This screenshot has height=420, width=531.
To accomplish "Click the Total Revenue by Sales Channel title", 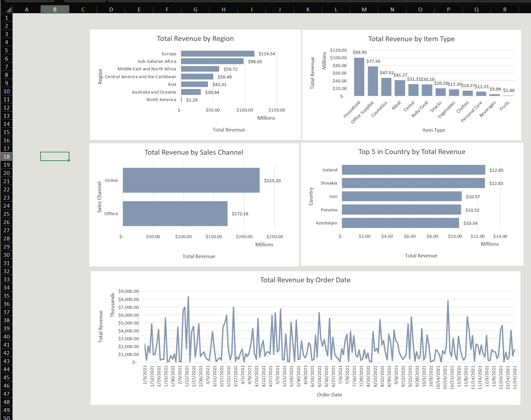I will (x=194, y=152).
